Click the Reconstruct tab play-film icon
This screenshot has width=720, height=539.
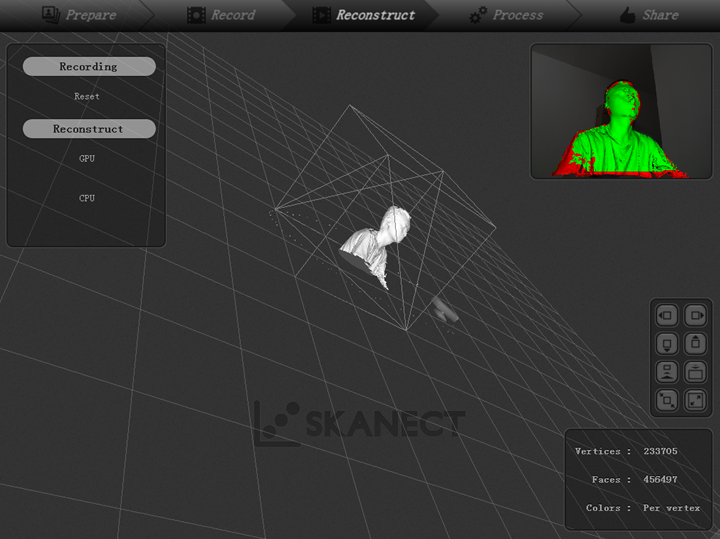click(321, 15)
